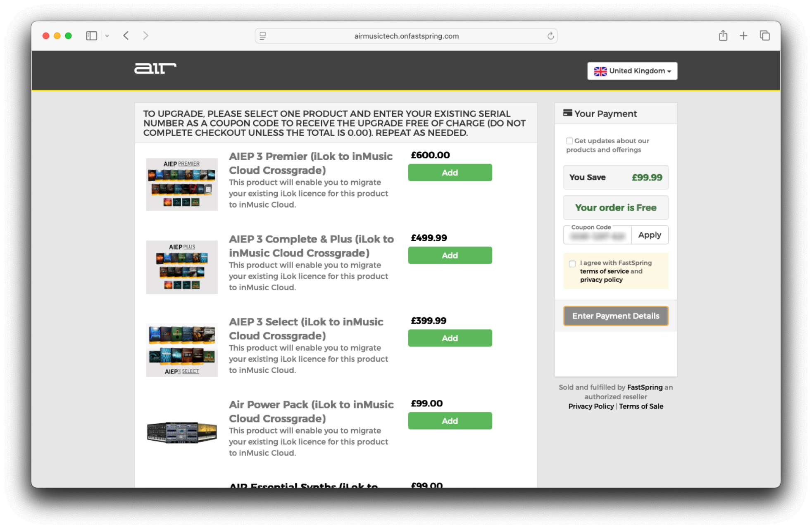The height and width of the screenshot is (529, 812).
Task: Click the website settings icon in address bar
Action: 263,36
